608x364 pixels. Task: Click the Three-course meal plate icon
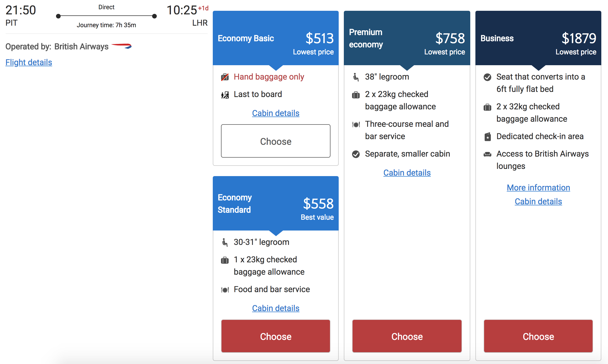356,125
